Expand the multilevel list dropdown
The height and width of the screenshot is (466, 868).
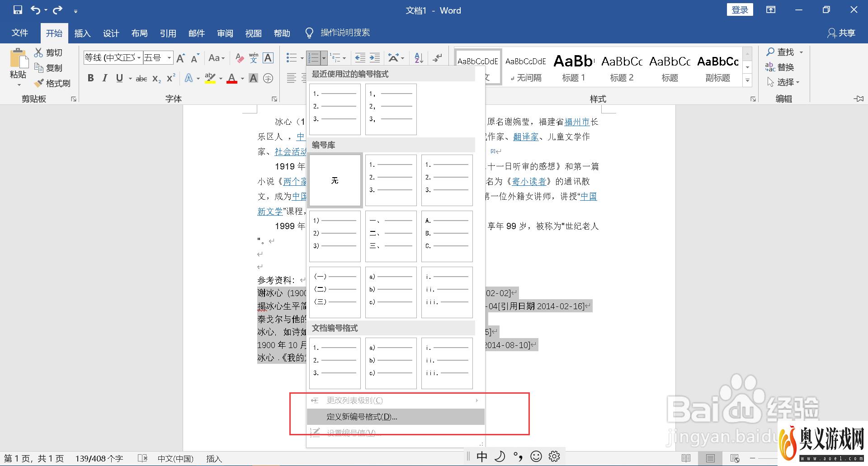344,58
